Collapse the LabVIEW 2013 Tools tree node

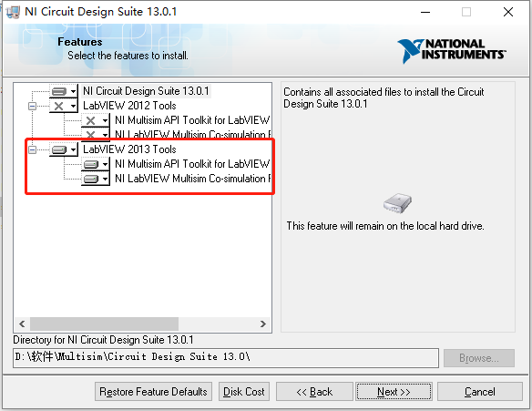[x=32, y=149]
